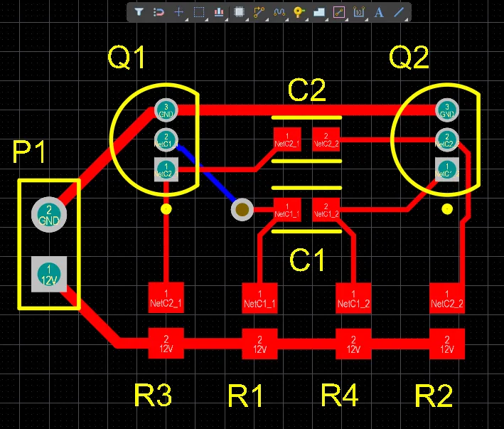Click the Q1 designator text

click(x=127, y=57)
